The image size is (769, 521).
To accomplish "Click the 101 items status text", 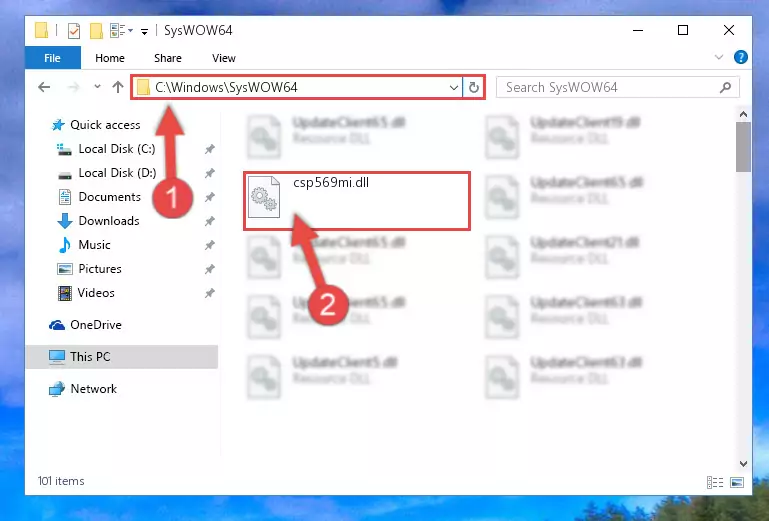I will click(61, 481).
